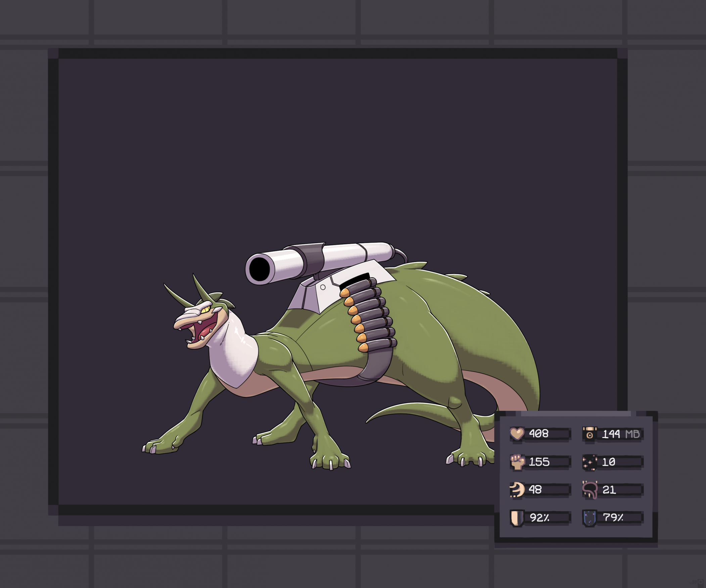Select the crescent stat value 48

(535, 490)
